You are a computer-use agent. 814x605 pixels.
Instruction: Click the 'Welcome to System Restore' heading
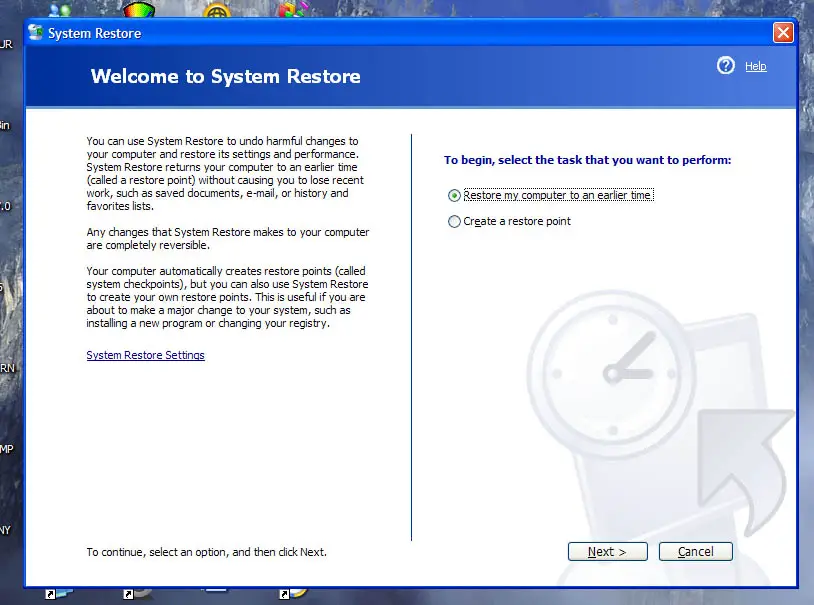click(225, 76)
